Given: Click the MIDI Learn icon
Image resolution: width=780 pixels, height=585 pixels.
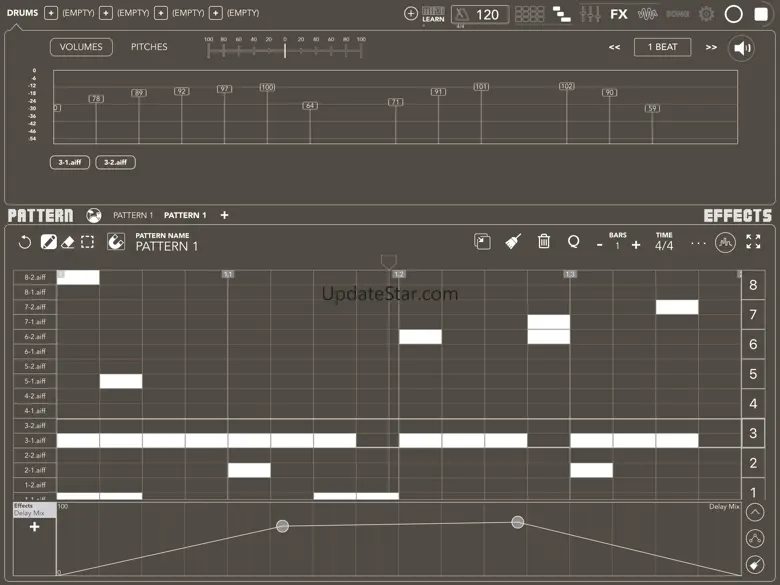Looking at the screenshot, I should (433, 13).
